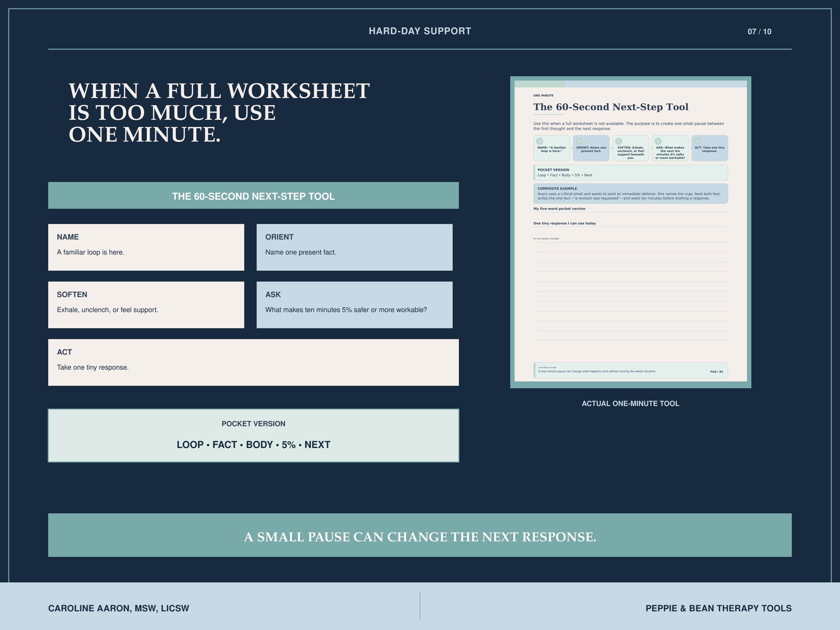This screenshot has width=840, height=630.
Task: Select the headline 'When a full worksheet is too much'
Action: tap(219, 113)
